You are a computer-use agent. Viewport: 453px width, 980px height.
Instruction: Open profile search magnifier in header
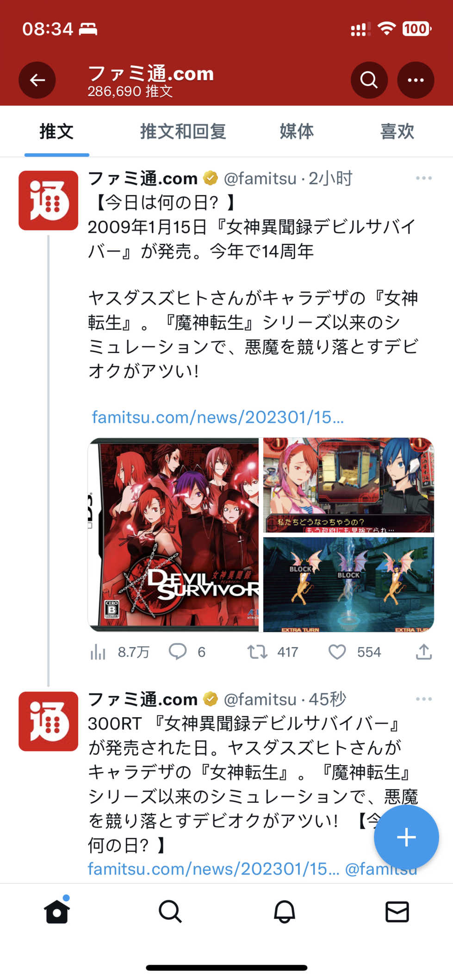(369, 80)
